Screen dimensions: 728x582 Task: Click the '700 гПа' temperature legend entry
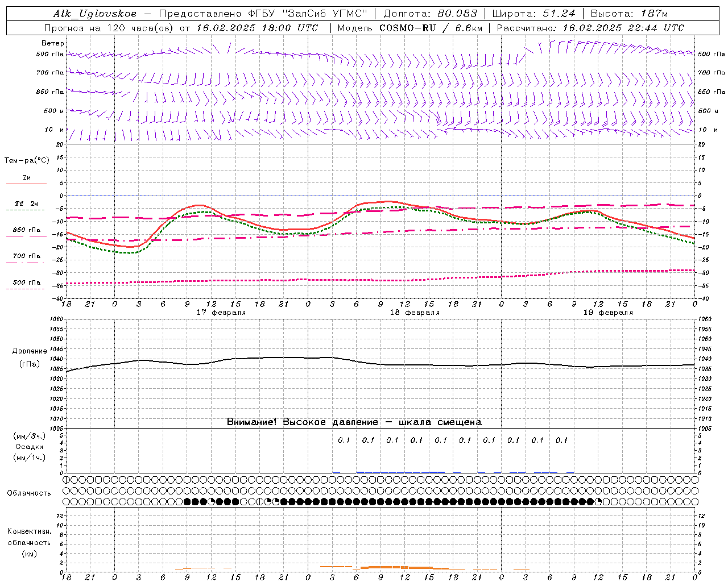click(x=27, y=256)
